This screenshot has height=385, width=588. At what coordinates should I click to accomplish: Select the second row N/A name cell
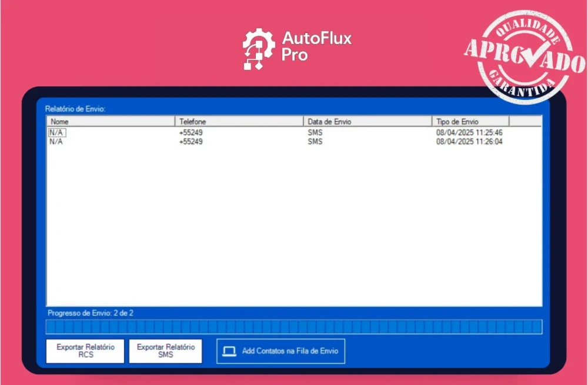pyautogui.click(x=56, y=142)
